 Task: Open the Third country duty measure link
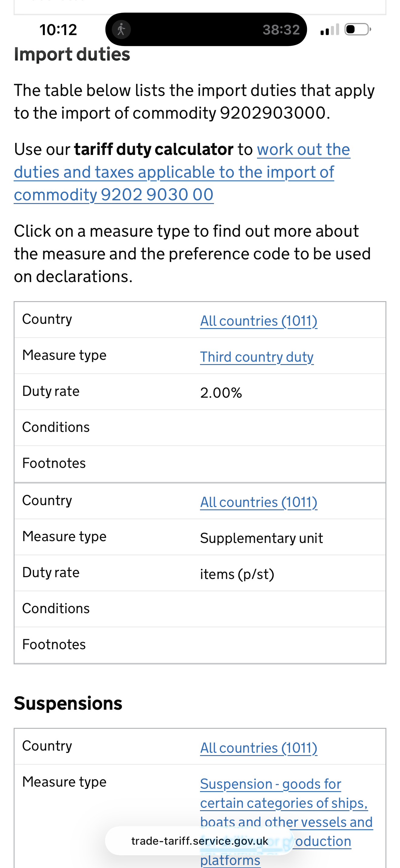click(257, 357)
